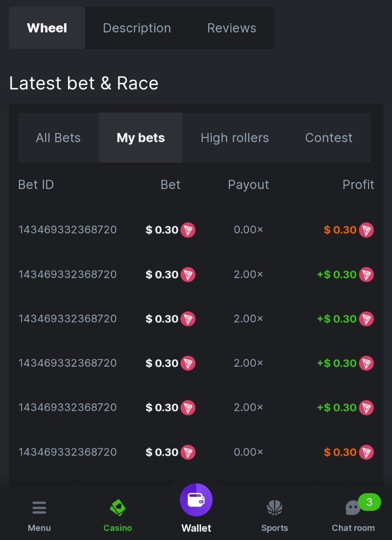Click the first Bet ID number
This screenshot has width=392, height=540.
pos(68,230)
